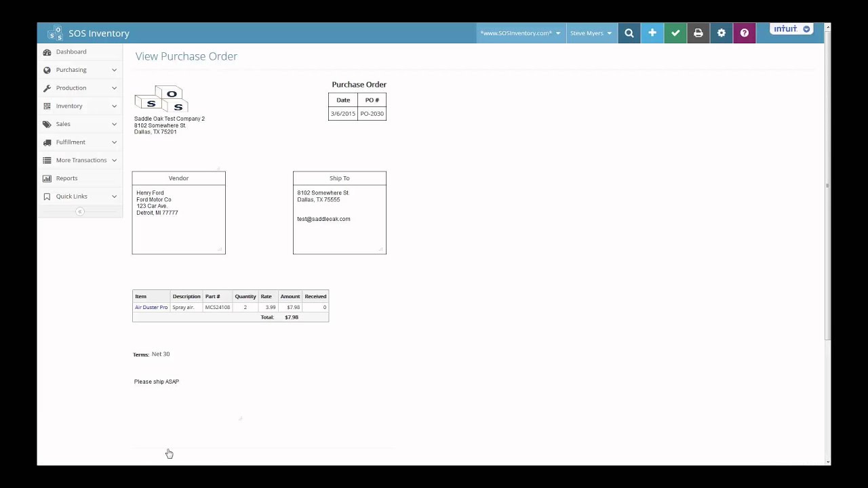Click the Henry Ford vendor name
The height and width of the screenshot is (488, 868).
click(150, 193)
